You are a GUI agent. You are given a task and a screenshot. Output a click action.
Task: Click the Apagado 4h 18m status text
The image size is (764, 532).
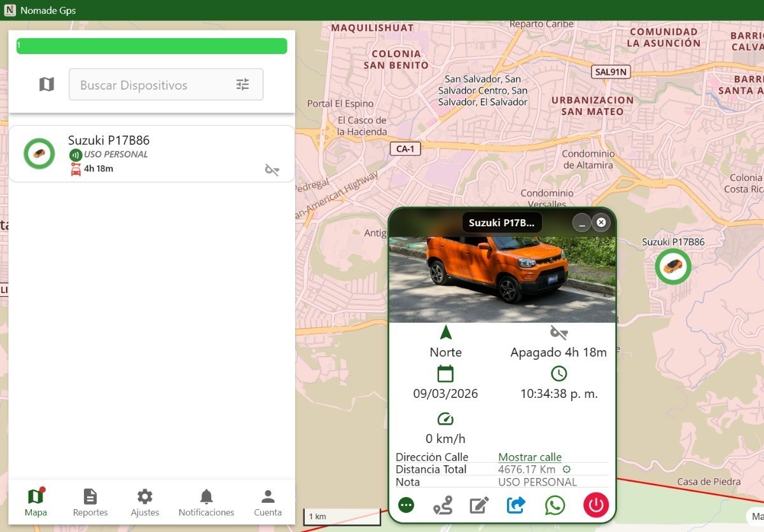point(559,352)
